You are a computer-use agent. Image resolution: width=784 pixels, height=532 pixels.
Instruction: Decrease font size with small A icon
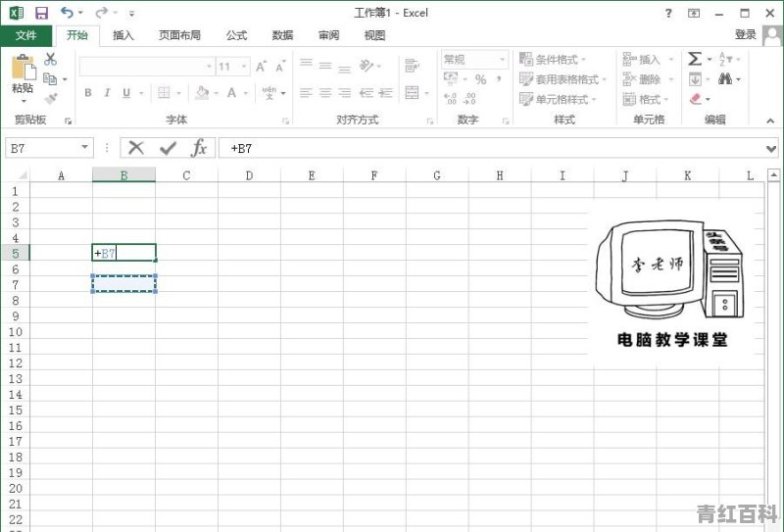pos(280,67)
